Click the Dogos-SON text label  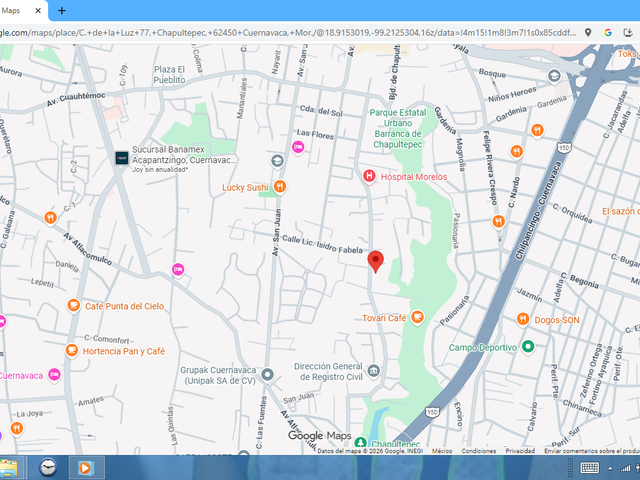(x=557, y=320)
